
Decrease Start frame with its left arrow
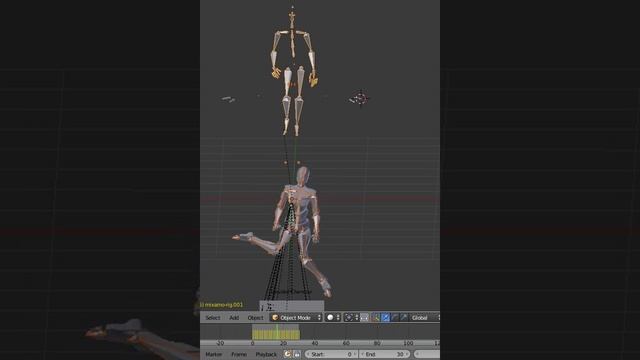[x=308, y=354]
